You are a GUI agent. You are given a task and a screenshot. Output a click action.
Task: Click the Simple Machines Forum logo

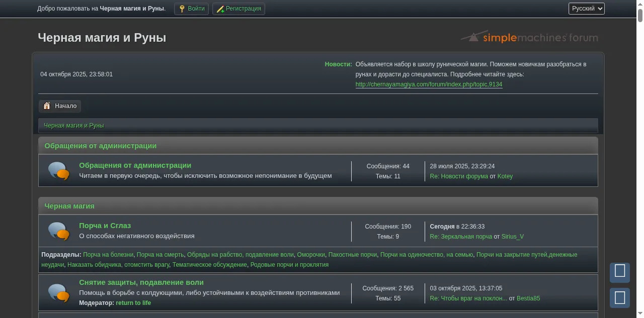529,37
